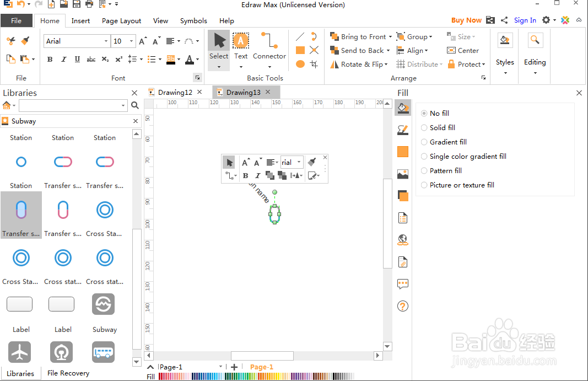This screenshot has width=588, height=381.
Task: Activate the Select pointer tool
Action: [219, 46]
